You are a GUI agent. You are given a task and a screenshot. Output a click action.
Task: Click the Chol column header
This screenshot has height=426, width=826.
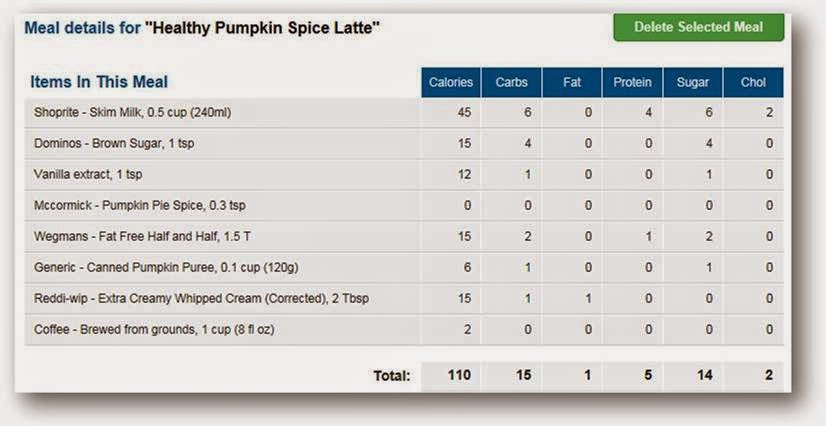[753, 82]
